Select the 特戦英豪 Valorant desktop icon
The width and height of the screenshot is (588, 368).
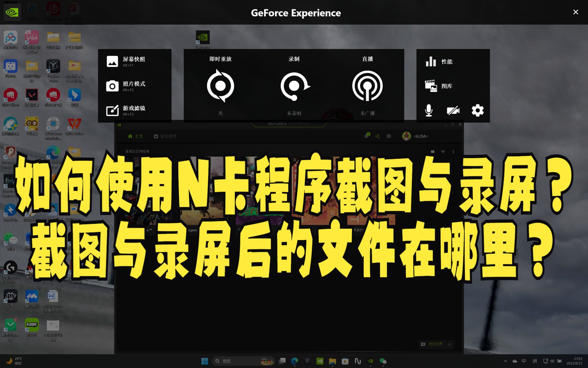click(32, 97)
